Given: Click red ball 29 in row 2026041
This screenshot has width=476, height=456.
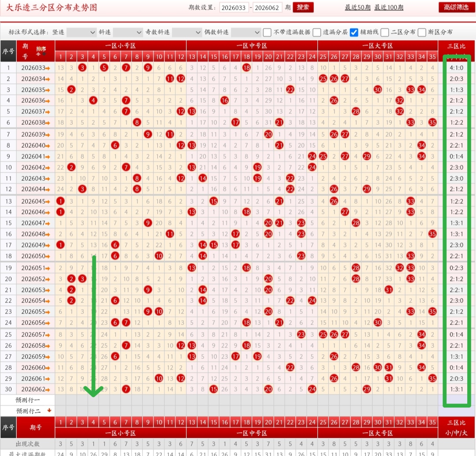Looking at the screenshot, I should (367, 156).
